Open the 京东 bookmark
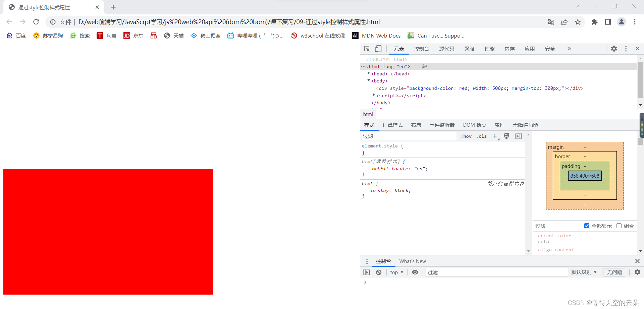 pos(133,36)
